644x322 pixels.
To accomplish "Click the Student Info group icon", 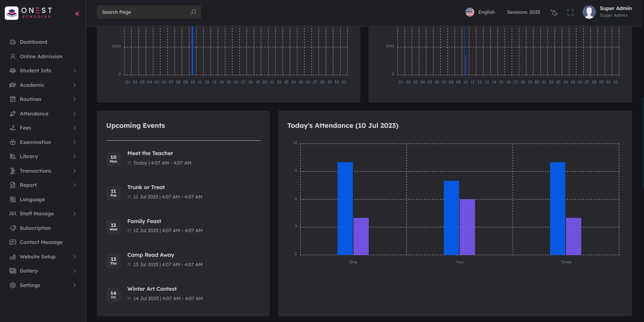I will (13, 71).
